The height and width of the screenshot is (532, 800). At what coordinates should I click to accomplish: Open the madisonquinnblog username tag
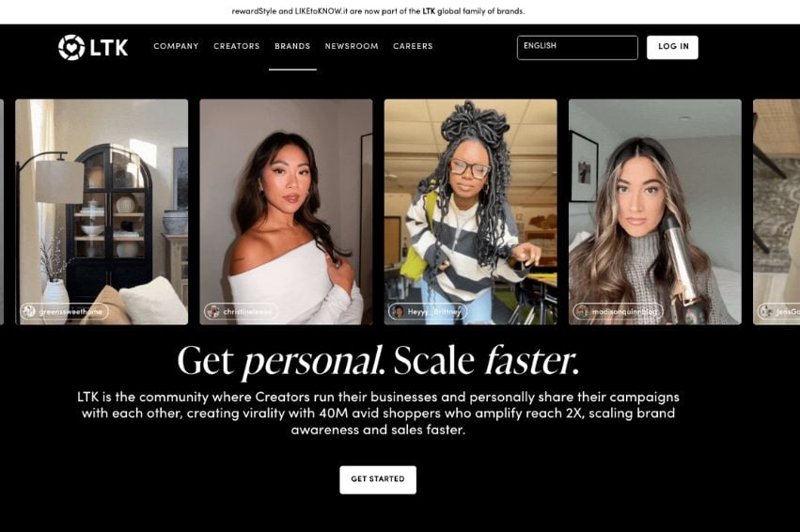tap(618, 311)
